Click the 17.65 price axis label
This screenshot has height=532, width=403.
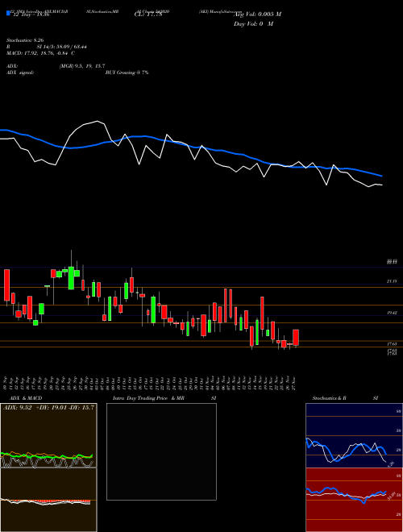pos(392,344)
